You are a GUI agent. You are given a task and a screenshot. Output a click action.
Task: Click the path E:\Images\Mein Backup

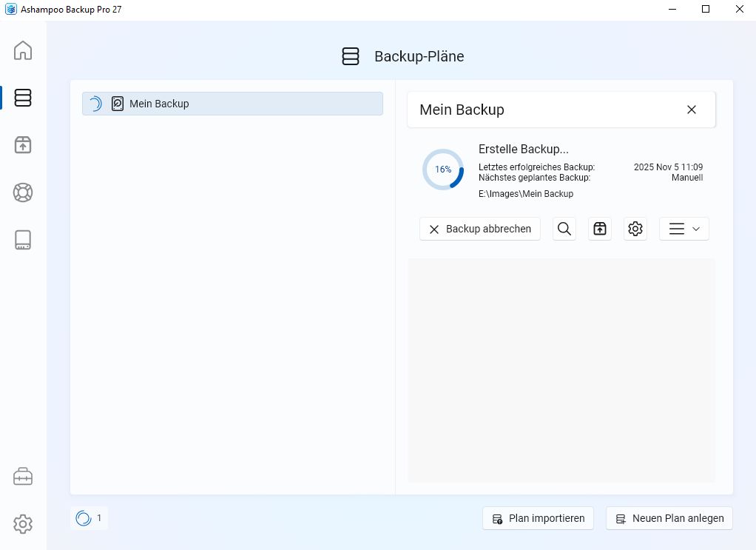point(526,194)
